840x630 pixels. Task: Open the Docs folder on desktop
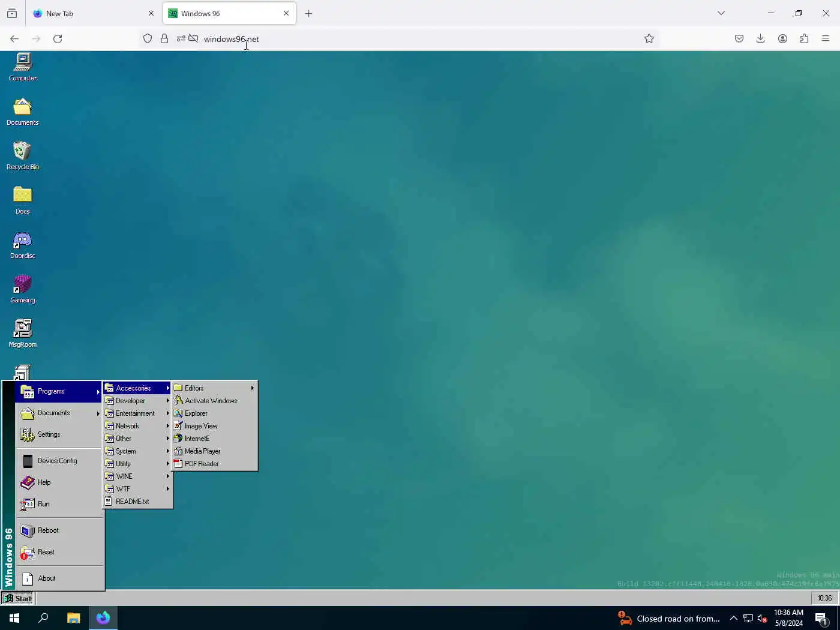coord(23,200)
